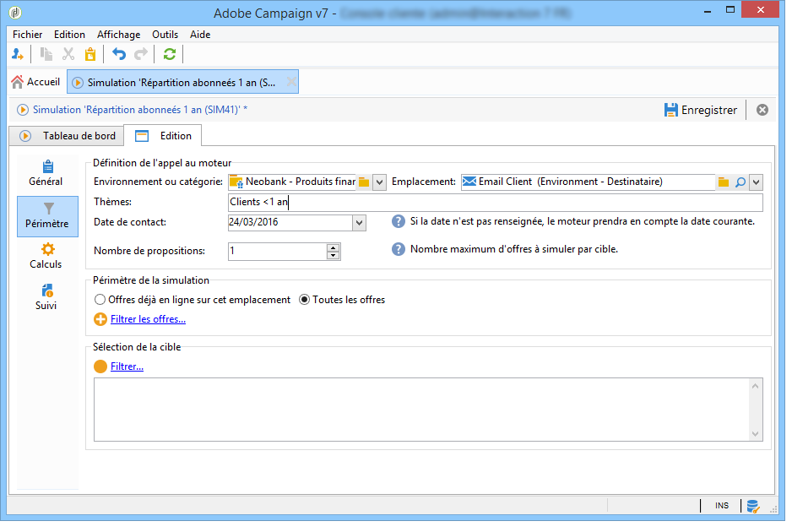Click the grey round close icon next to Enregistrer
Image resolution: width=792 pixels, height=532 pixels.
click(x=762, y=110)
